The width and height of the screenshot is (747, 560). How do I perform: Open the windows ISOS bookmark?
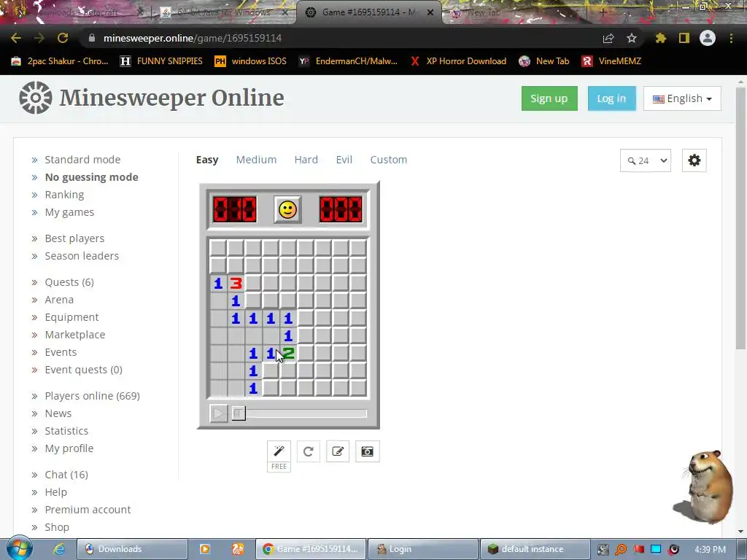(251, 61)
